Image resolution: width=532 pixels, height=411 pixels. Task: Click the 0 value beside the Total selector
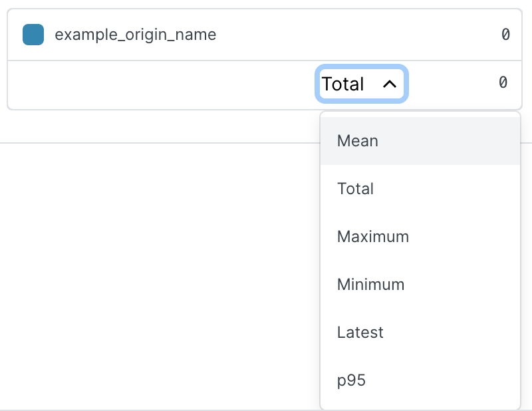(503, 82)
